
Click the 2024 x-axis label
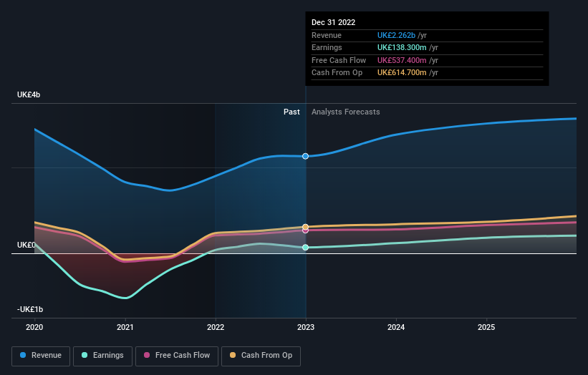pos(396,327)
